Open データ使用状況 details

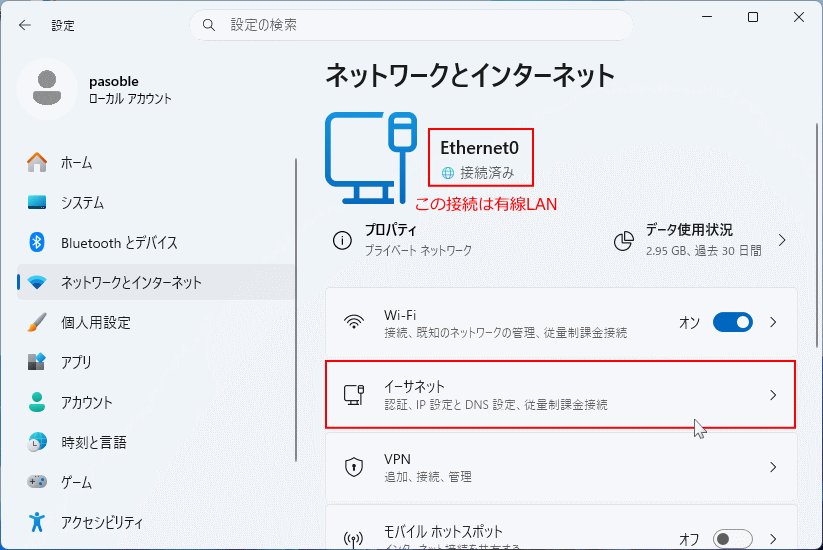[x=702, y=240]
